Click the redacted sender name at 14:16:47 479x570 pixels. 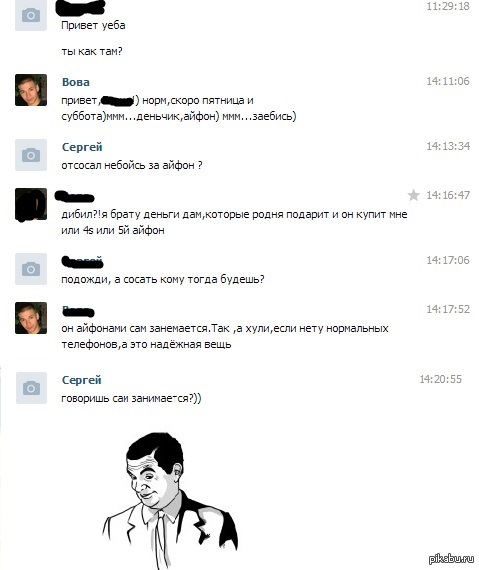coord(75,196)
